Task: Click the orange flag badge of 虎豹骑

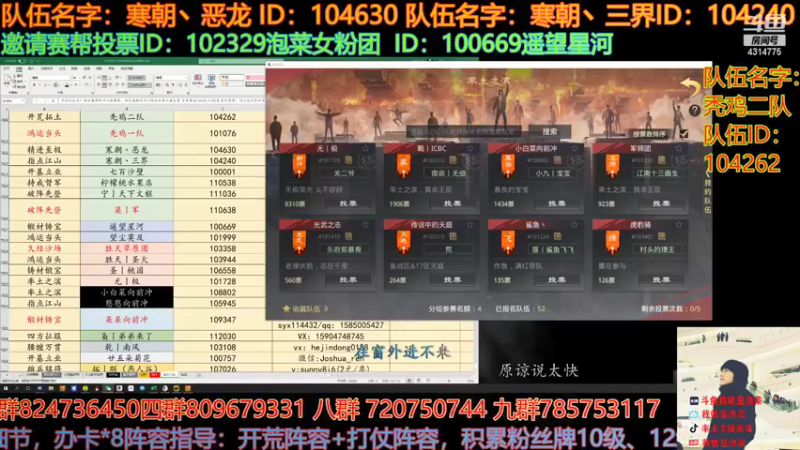Action: [613, 242]
